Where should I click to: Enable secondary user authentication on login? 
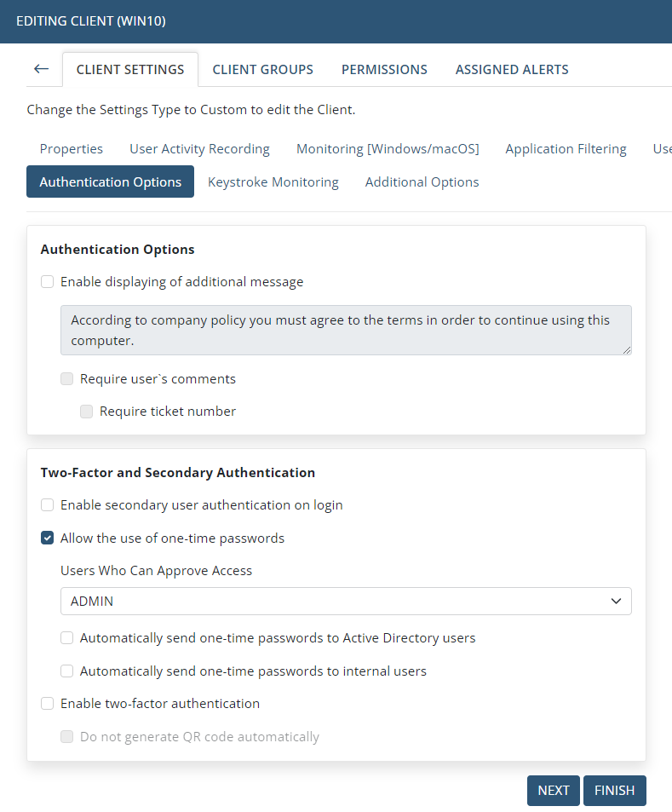pos(48,505)
